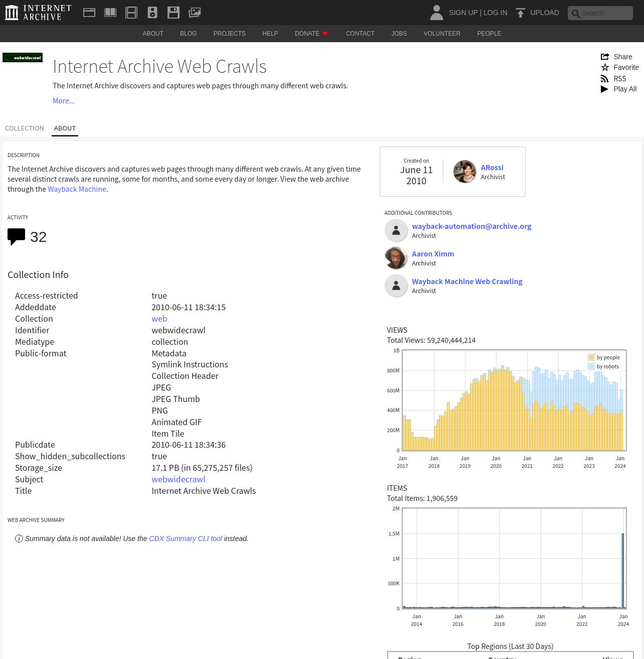Click the activity comment bubble icon
Image resolution: width=644 pixels, height=659 pixels.
[x=17, y=237]
